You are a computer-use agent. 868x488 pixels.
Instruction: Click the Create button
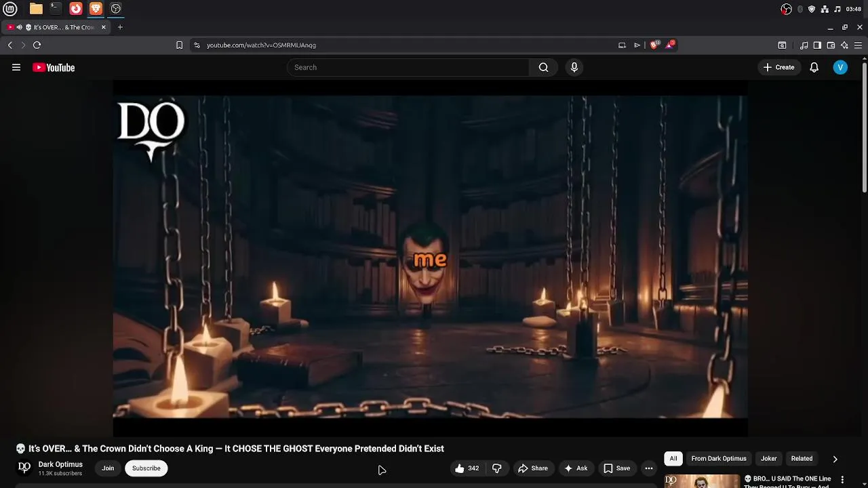778,67
